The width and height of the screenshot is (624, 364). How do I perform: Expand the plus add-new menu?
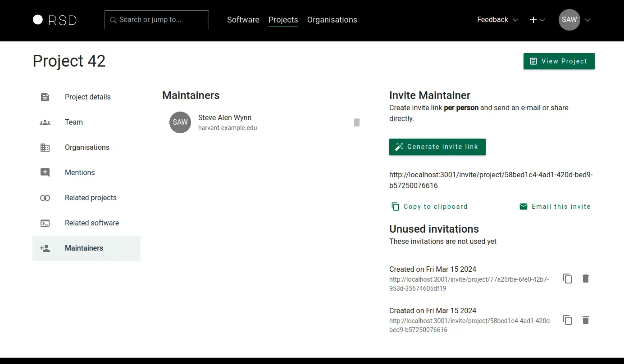tap(537, 20)
